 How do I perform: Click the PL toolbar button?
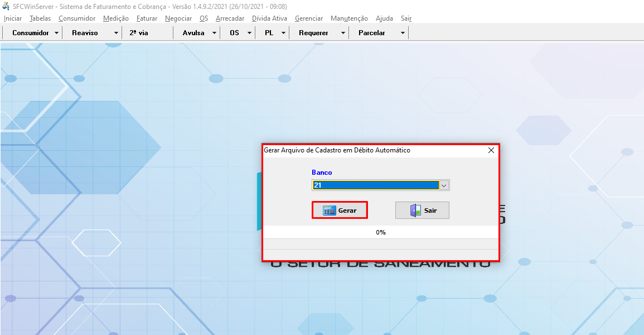coord(269,33)
